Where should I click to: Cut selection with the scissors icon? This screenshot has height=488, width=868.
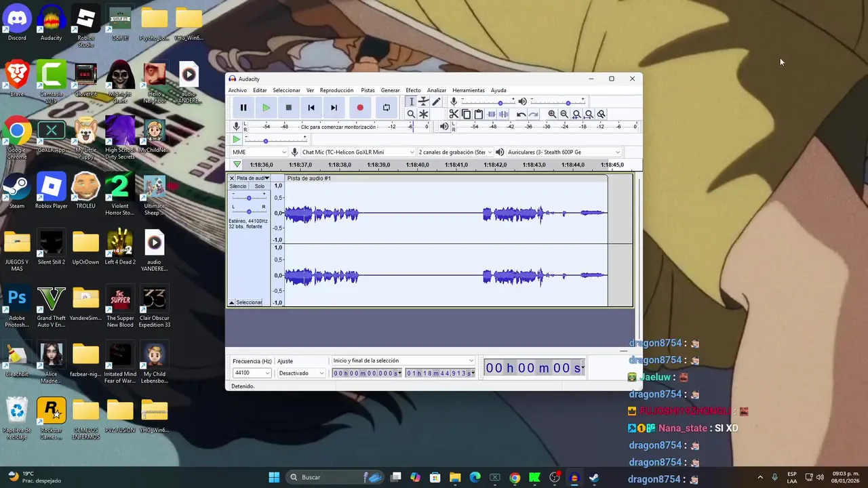[x=454, y=114]
